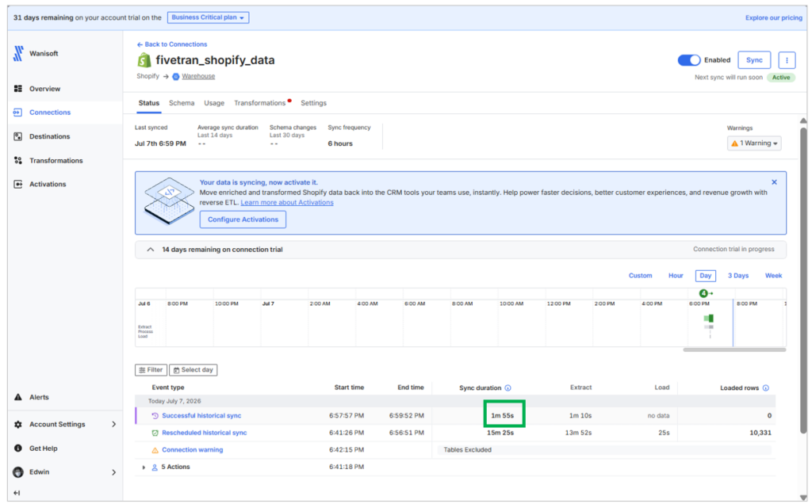Open the three-dot more options menu

[x=787, y=60]
